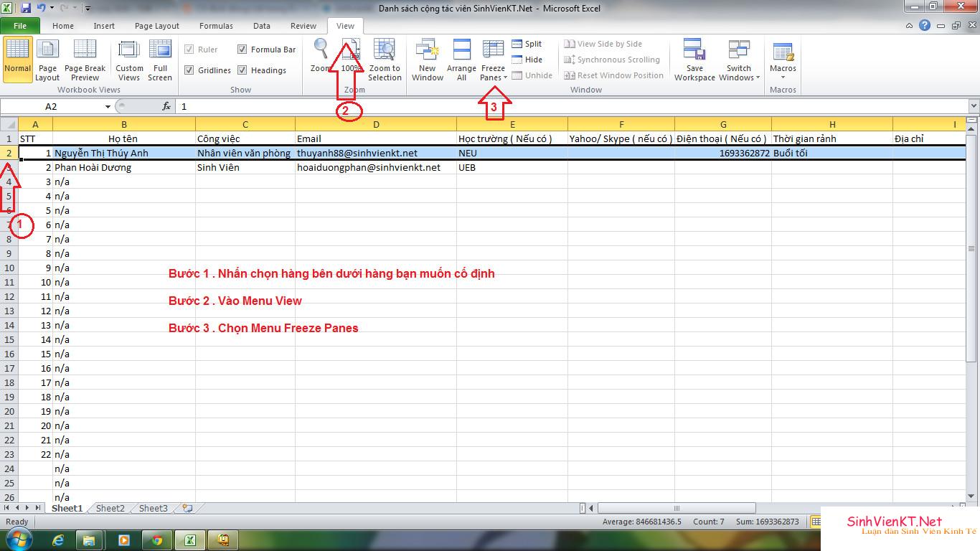The height and width of the screenshot is (551, 980).
Task: Select all cells with the corner button
Action: 9,124
